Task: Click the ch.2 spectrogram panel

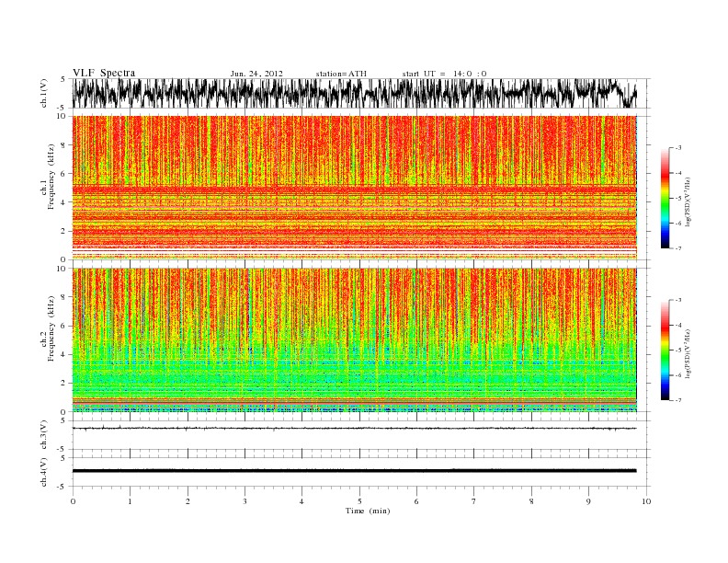Action: [354, 339]
